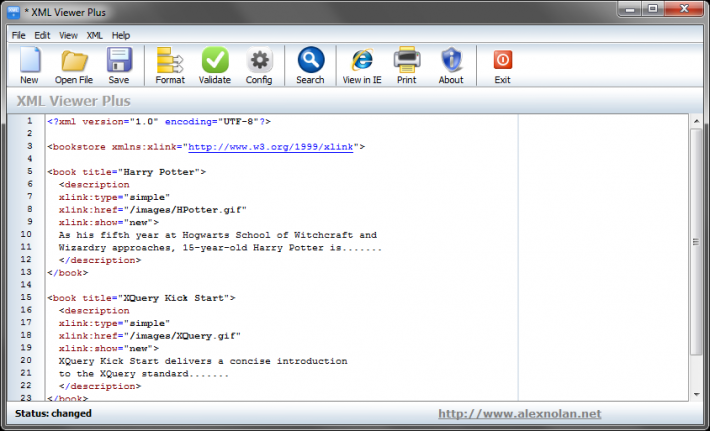Click xlink:show="new" on line 9
The height and width of the screenshot is (431, 710).
click(x=109, y=223)
